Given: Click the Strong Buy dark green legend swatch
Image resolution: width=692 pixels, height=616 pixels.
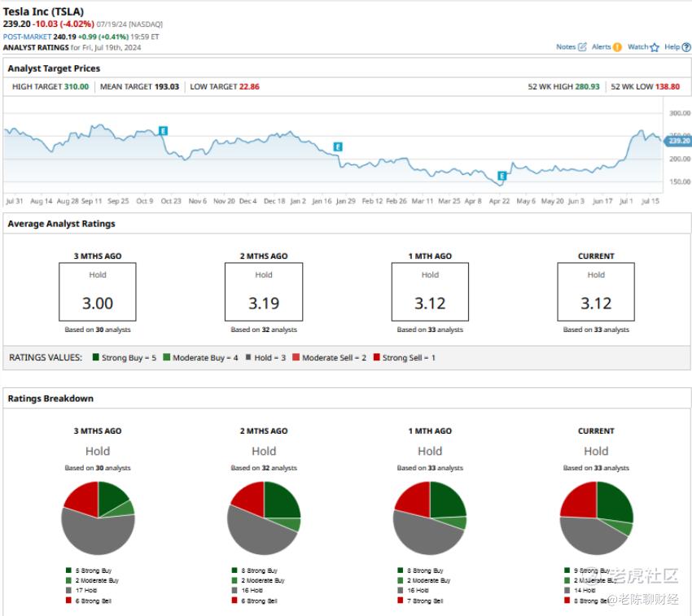Looking at the screenshot, I should [96, 357].
